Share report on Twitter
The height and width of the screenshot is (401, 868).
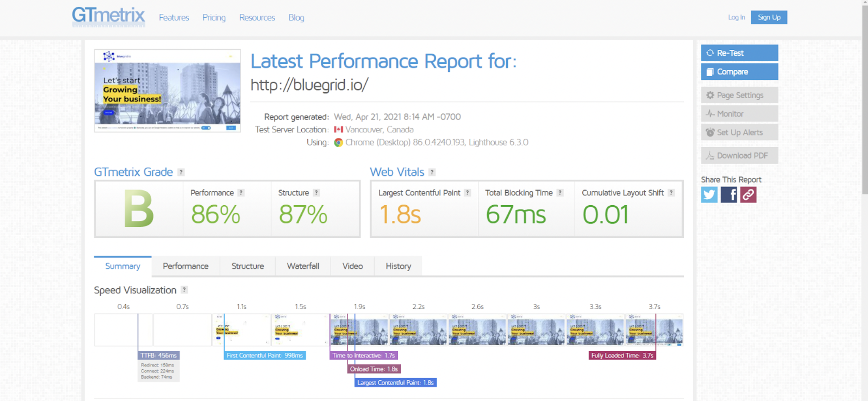coord(709,195)
